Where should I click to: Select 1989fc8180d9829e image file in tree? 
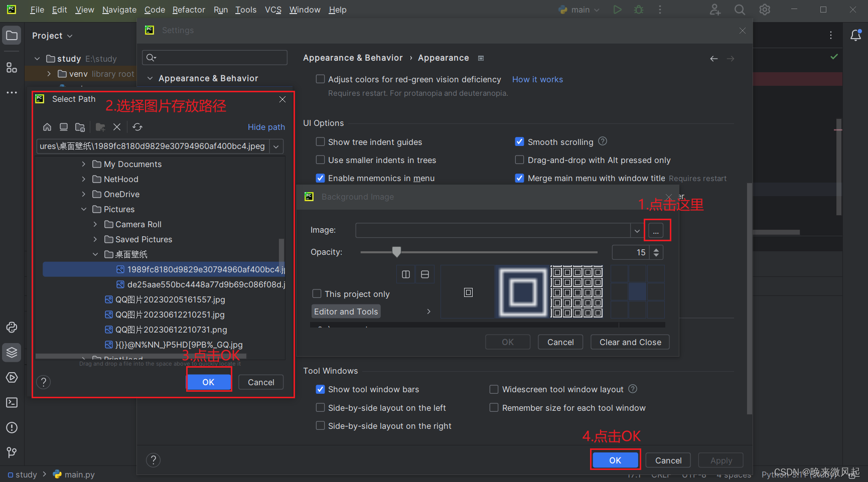pos(164,269)
